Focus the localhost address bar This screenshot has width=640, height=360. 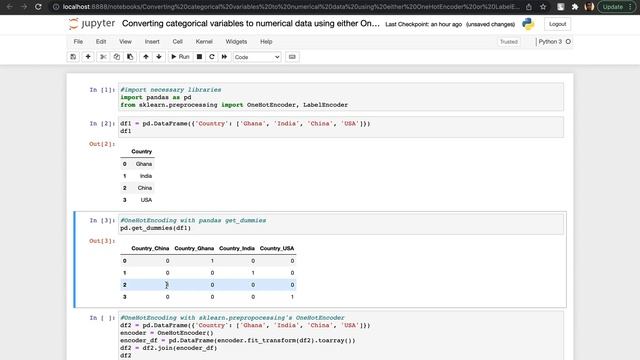pos(291,7)
